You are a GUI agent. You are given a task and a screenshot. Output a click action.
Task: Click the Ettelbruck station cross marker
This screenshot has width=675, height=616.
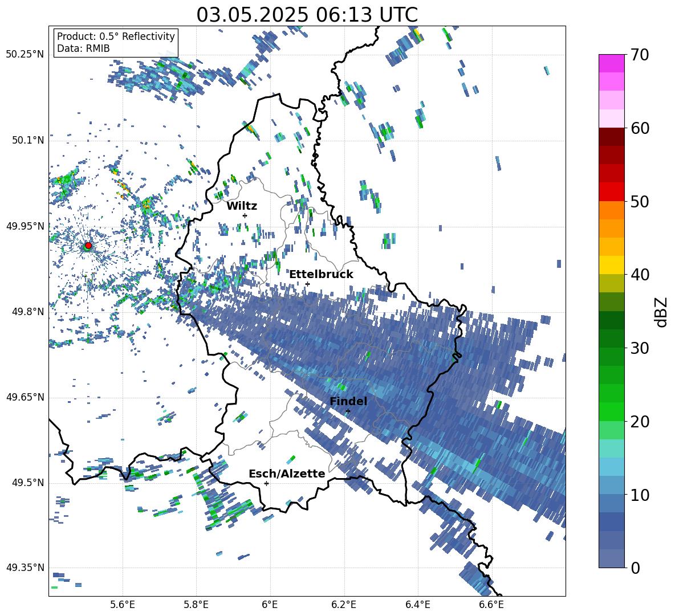click(x=307, y=284)
